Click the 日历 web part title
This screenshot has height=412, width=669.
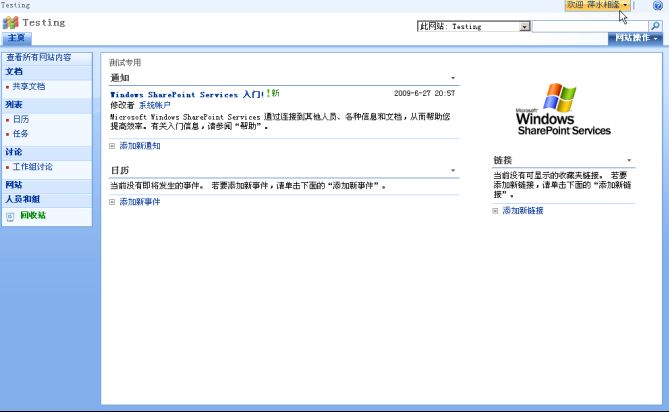pyautogui.click(x=120, y=171)
